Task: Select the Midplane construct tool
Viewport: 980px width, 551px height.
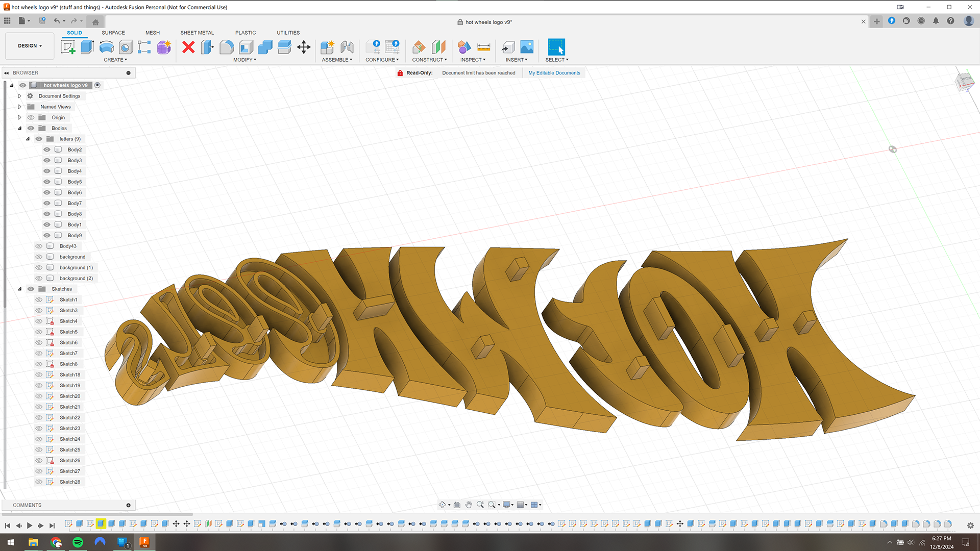Action: [438, 47]
